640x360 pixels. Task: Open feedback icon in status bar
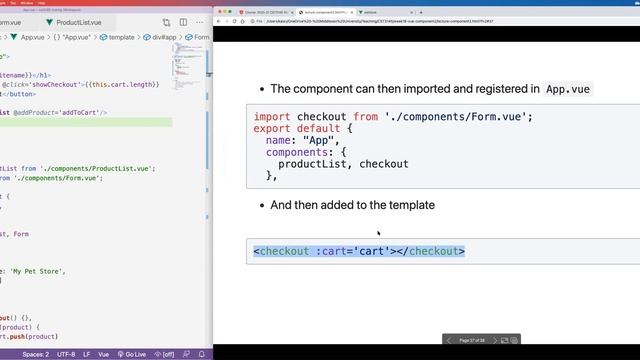[x=187, y=354]
